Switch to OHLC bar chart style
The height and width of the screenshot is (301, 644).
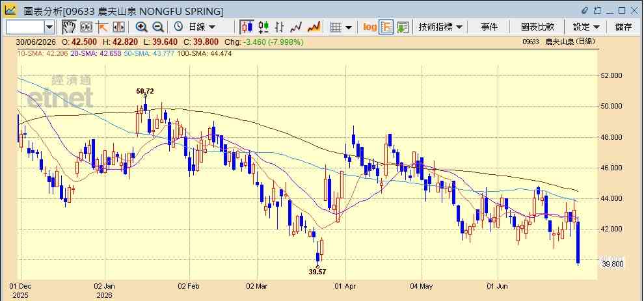(280, 27)
